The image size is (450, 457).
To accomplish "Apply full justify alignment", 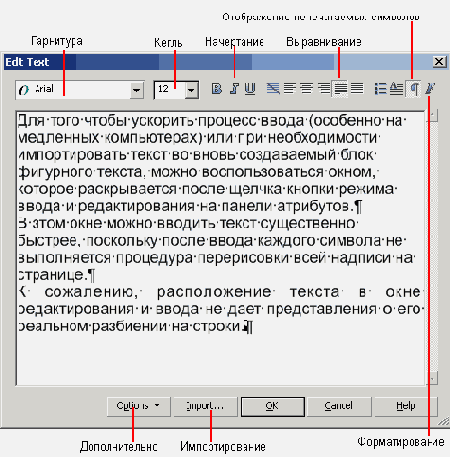I will [340, 89].
